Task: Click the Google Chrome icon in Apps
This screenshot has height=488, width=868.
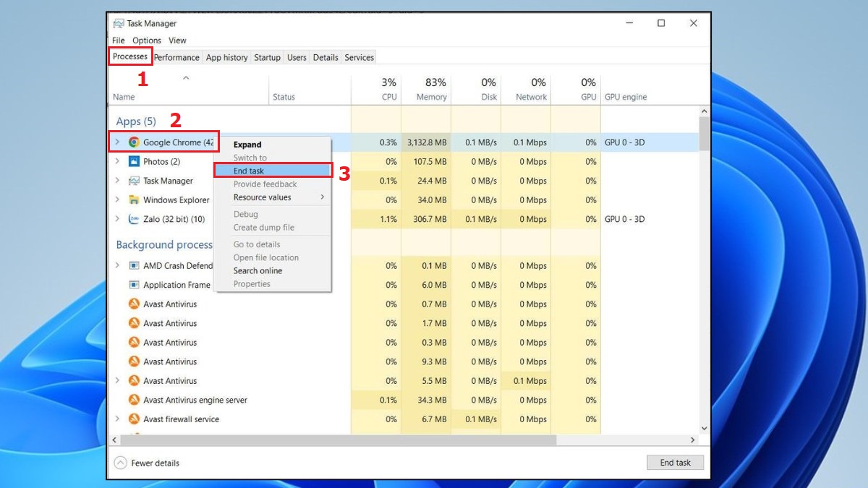Action: pos(134,142)
